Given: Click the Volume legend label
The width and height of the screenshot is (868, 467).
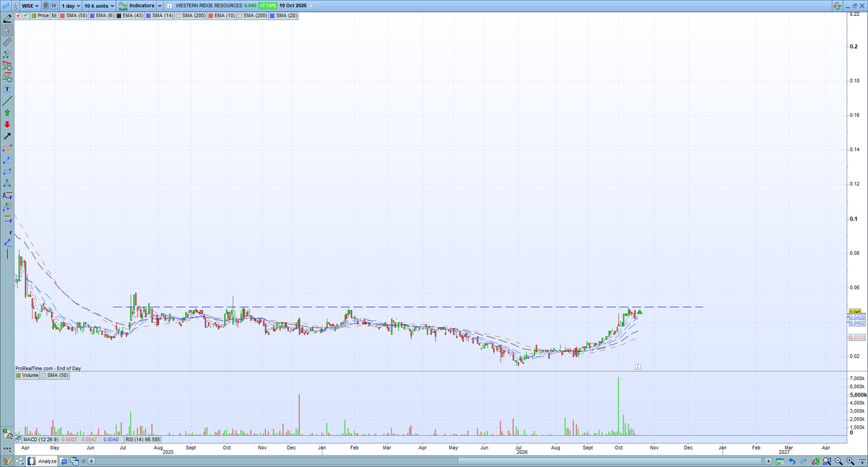Looking at the screenshot, I should [x=28, y=376].
